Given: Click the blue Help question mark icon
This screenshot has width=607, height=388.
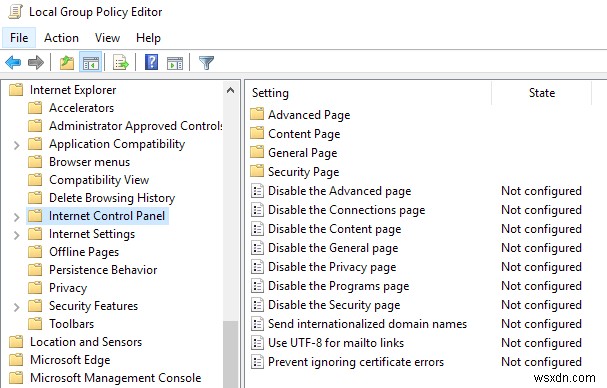Looking at the screenshot, I should coord(151,62).
